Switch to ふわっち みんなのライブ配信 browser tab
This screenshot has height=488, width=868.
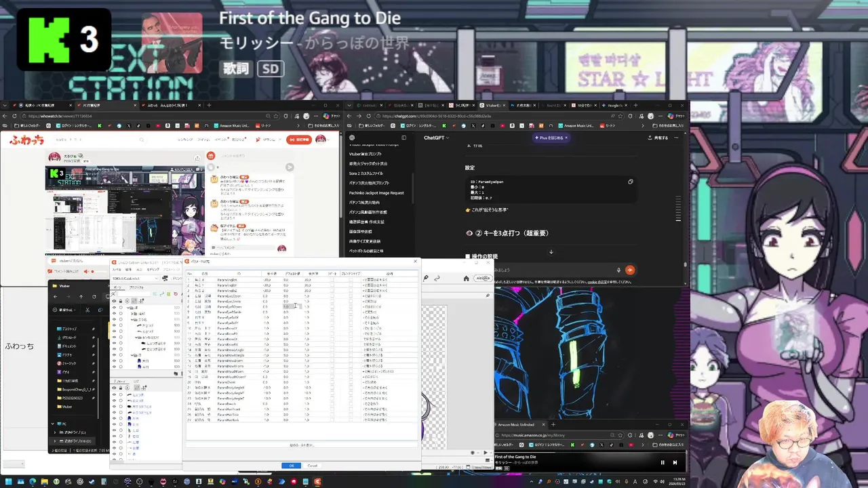pos(170,105)
